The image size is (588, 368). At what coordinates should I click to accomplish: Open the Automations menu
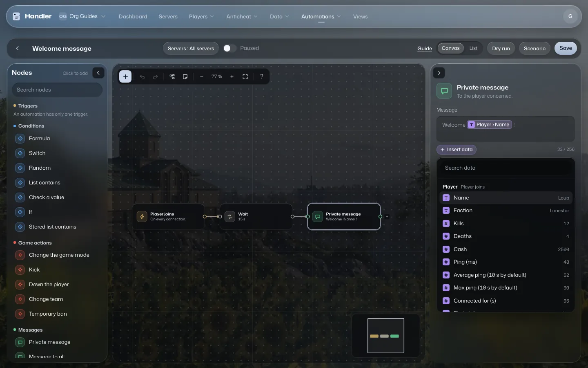[x=321, y=17]
